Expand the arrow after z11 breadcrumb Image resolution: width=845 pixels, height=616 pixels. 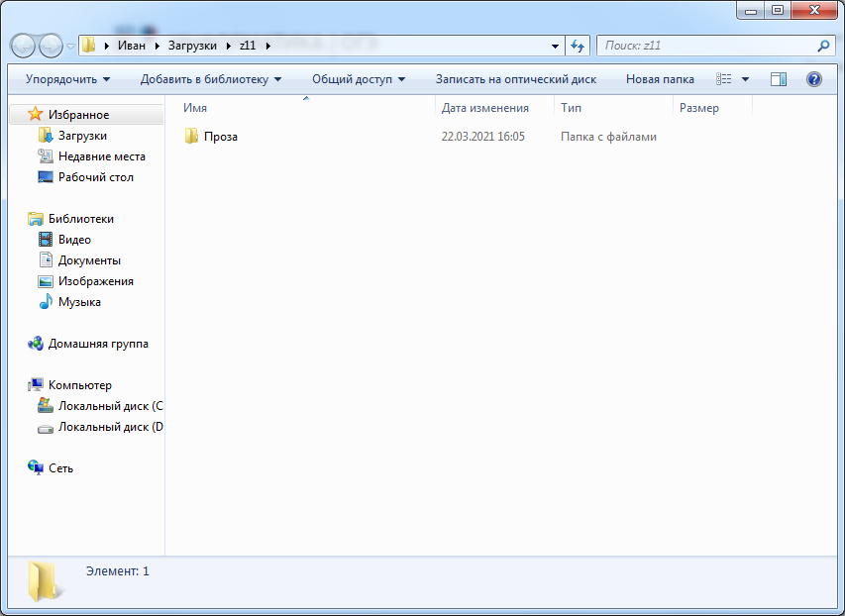pos(267,46)
